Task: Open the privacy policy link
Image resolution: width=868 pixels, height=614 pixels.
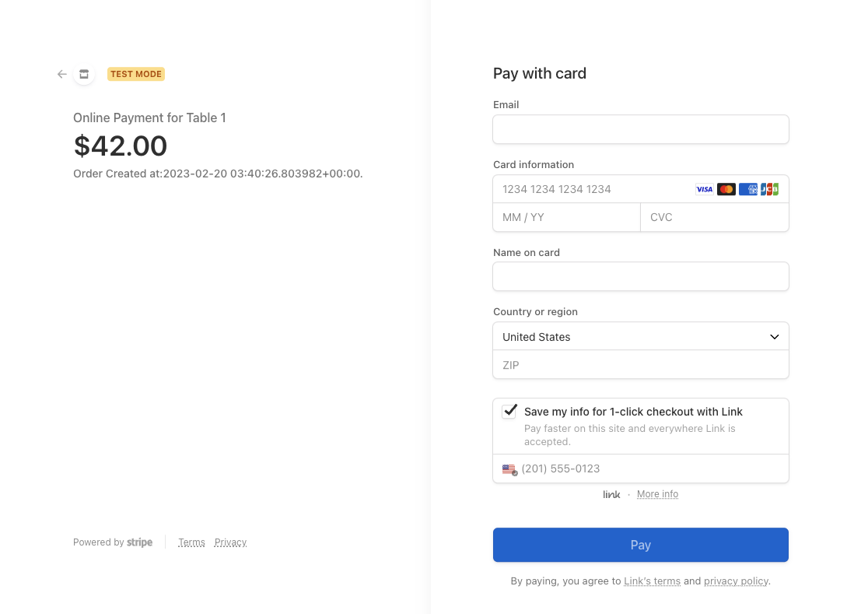Action: click(736, 581)
